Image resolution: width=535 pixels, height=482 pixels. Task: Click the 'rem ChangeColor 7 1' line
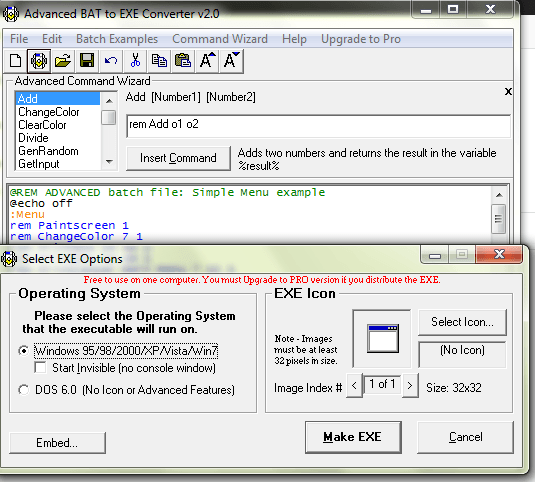tap(76, 236)
